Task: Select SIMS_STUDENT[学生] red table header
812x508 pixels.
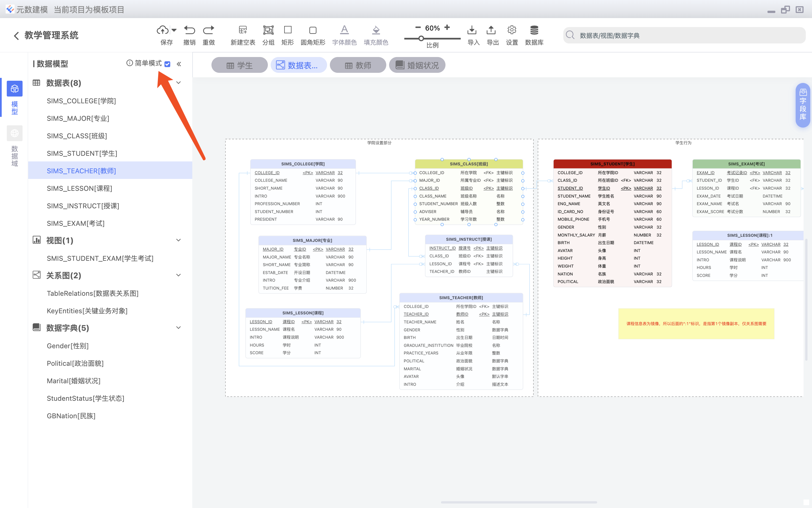Action: coord(612,164)
